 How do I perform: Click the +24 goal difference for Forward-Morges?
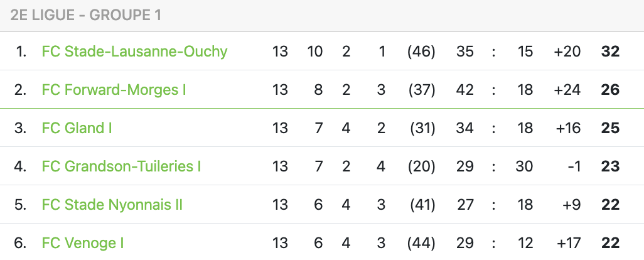click(567, 90)
